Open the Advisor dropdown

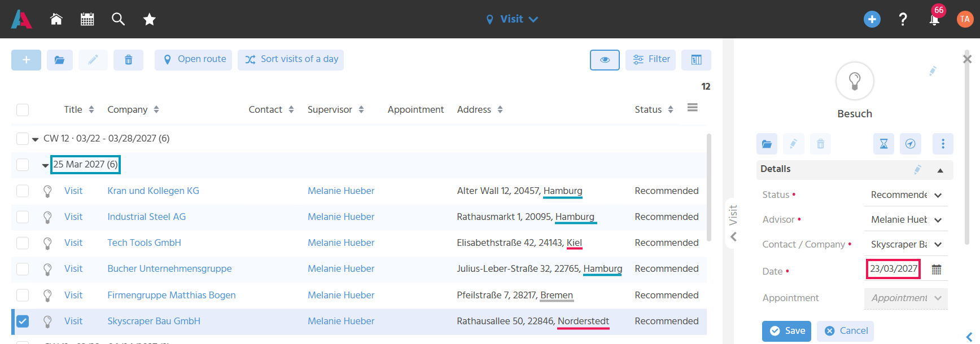906,220
